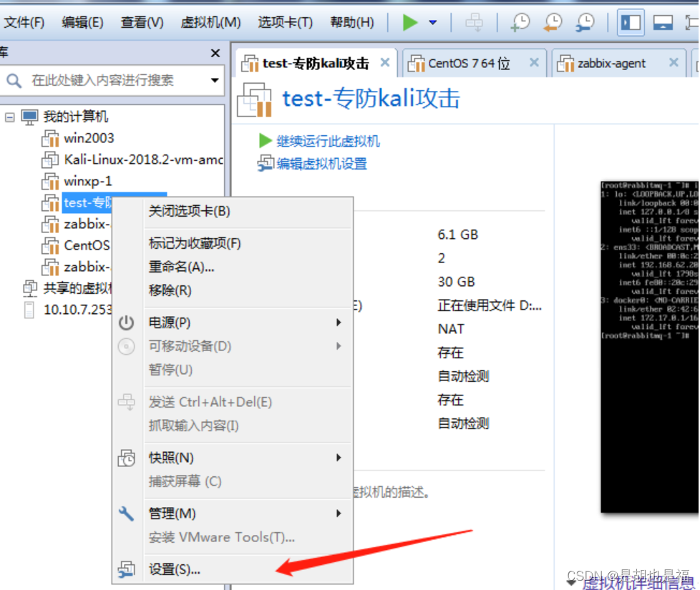This screenshot has height=590, width=700.
Task: Select the win2003 virtual machine
Action: (x=89, y=138)
